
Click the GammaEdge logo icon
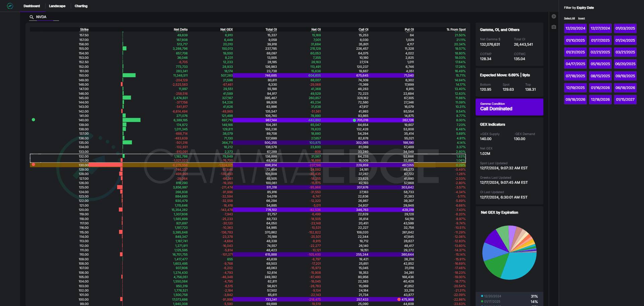(x=10, y=6)
